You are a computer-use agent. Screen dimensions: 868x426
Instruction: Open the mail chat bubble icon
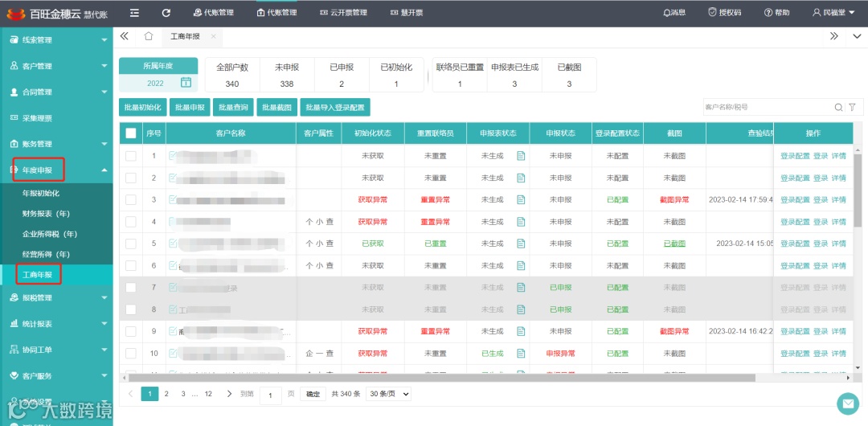coord(847,403)
